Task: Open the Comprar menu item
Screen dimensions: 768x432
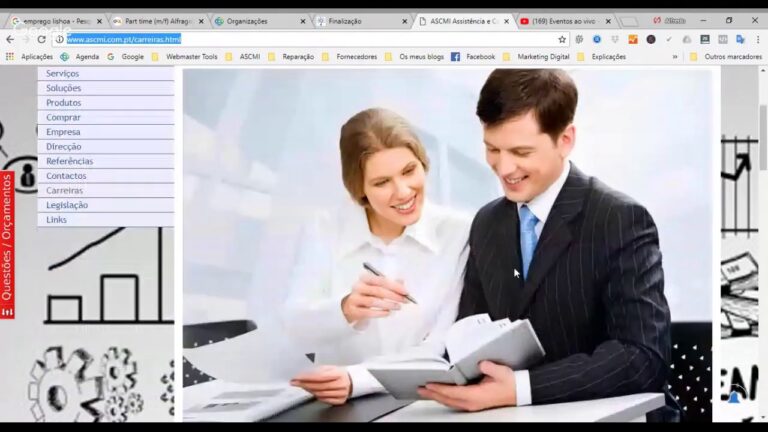Action: click(106, 118)
